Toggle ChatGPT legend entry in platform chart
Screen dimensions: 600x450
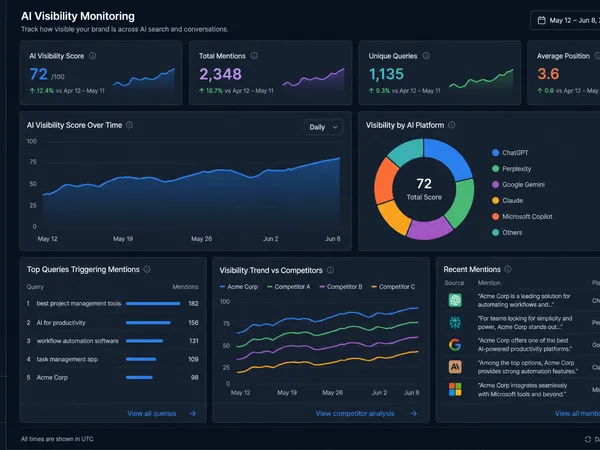pyautogui.click(x=510, y=153)
